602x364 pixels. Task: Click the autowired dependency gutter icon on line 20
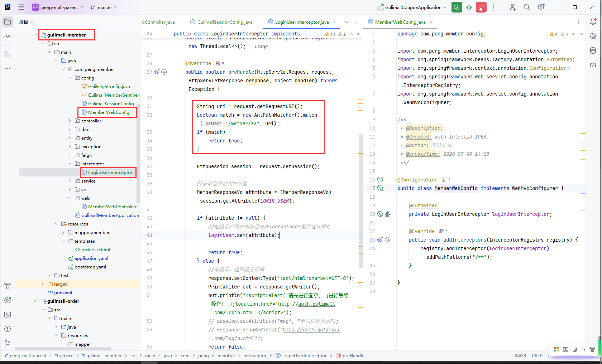point(380,214)
